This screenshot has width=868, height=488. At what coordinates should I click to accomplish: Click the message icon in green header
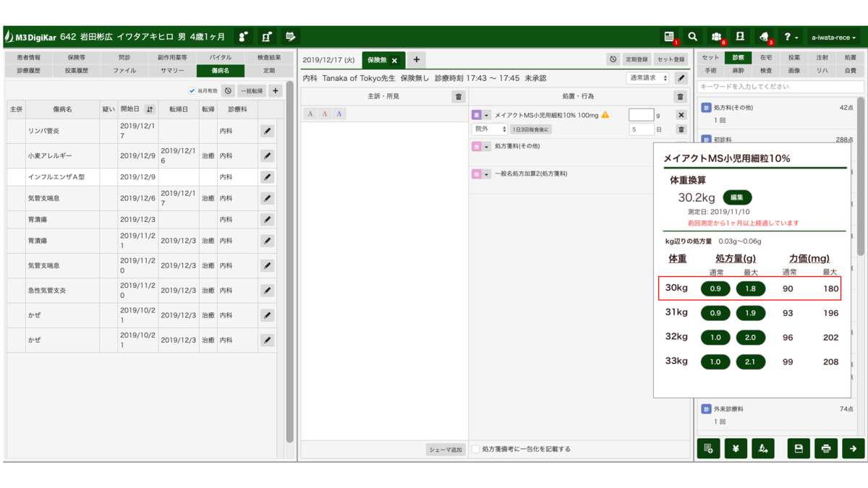tap(291, 37)
